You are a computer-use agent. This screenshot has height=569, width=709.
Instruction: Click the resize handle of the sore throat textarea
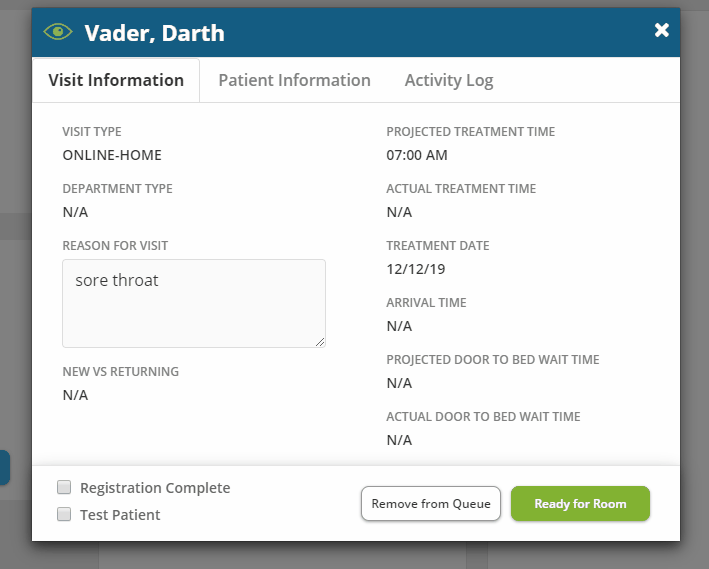(320, 342)
